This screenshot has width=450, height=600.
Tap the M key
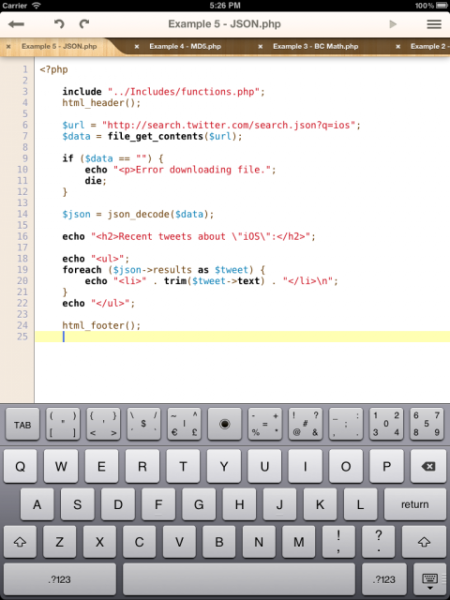point(299,542)
